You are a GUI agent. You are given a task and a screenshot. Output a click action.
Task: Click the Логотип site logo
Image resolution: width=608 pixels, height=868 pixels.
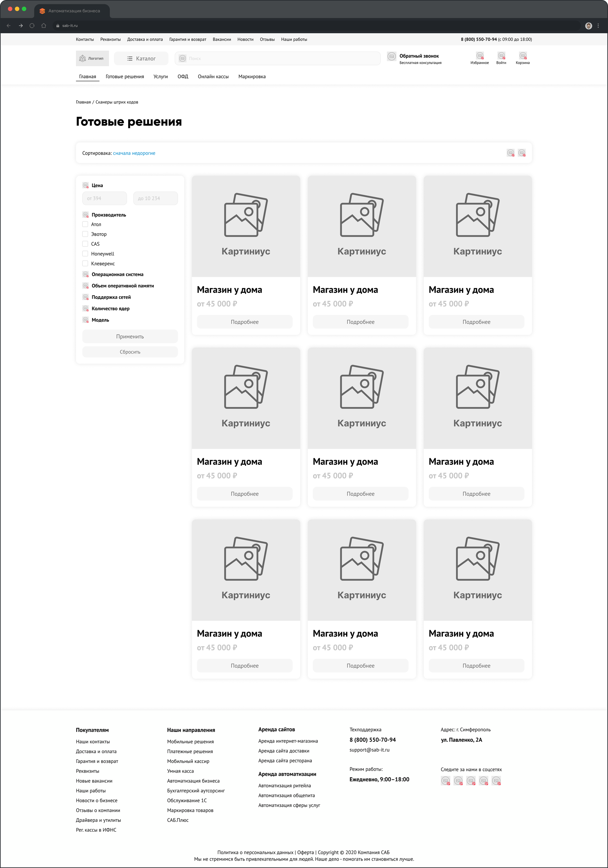[92, 59]
